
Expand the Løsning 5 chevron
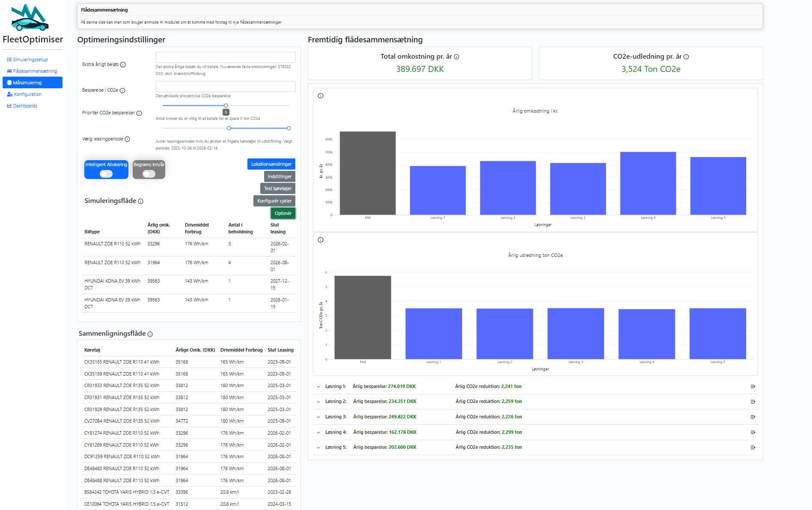click(318, 447)
